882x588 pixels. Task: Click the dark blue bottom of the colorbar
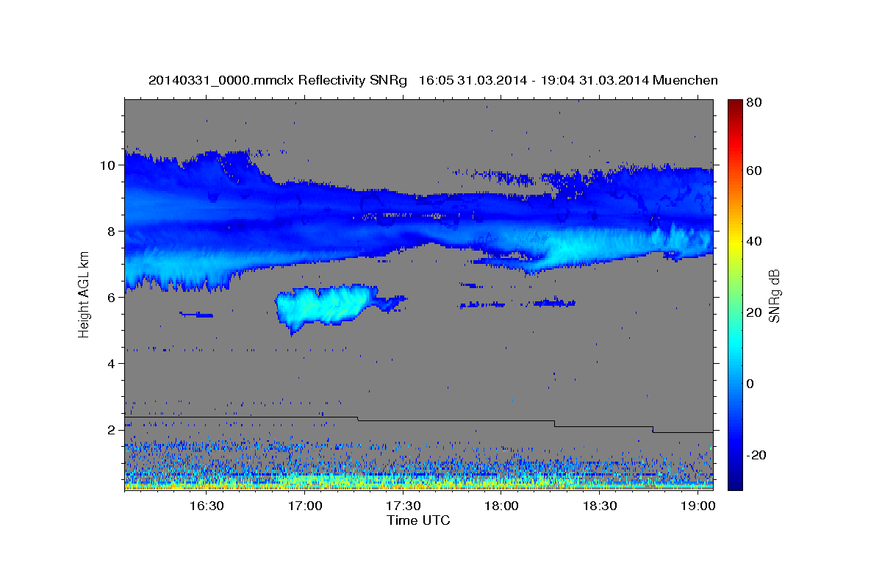coord(734,481)
